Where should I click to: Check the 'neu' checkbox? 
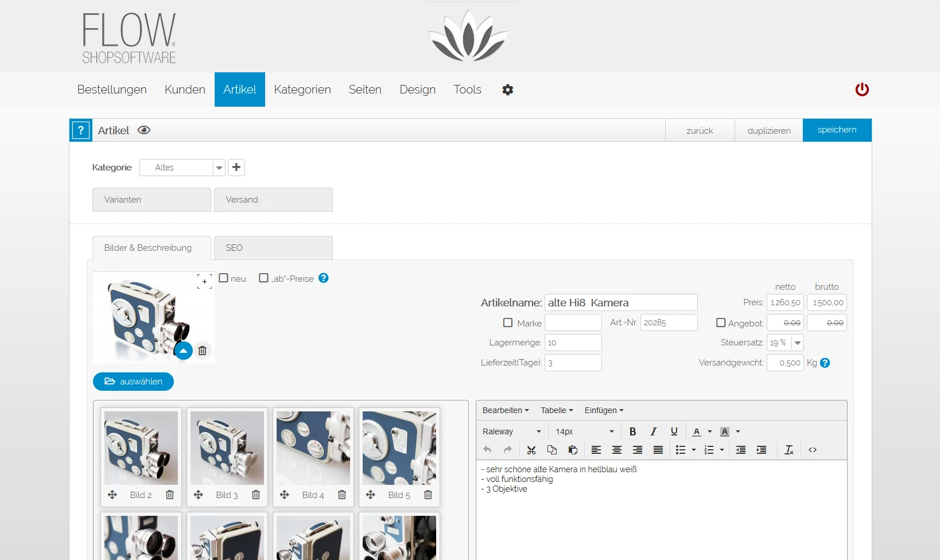point(224,278)
